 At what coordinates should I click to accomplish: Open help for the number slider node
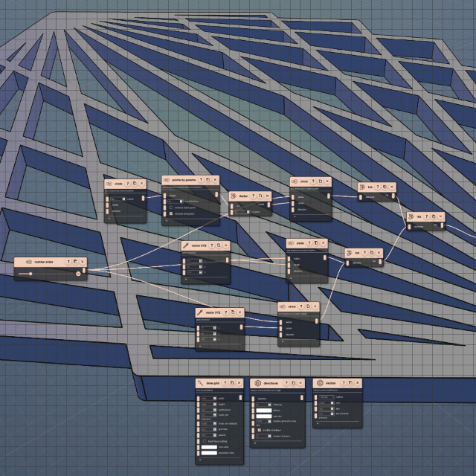68,262
